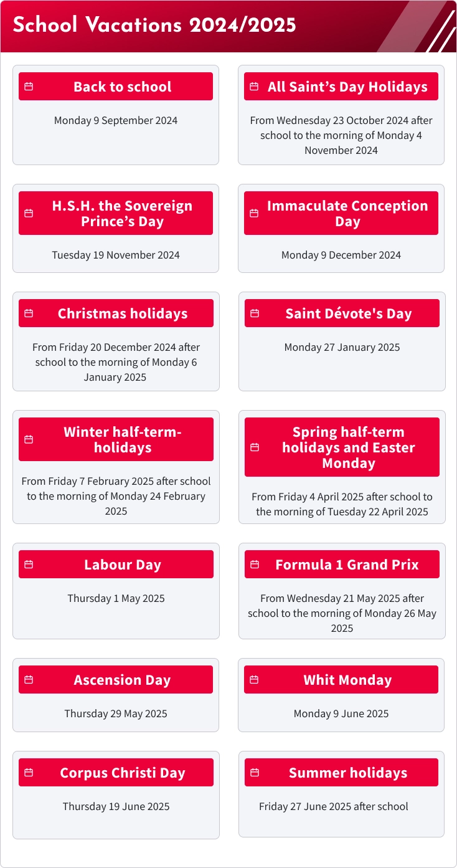Click calendar icon beside Labour Day
Screen dimensions: 457x868
pos(29,565)
